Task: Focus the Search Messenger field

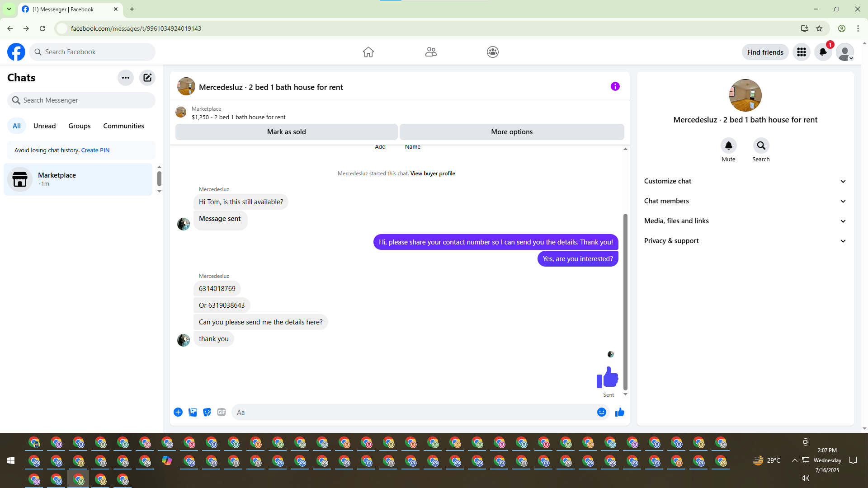Action: [81, 100]
